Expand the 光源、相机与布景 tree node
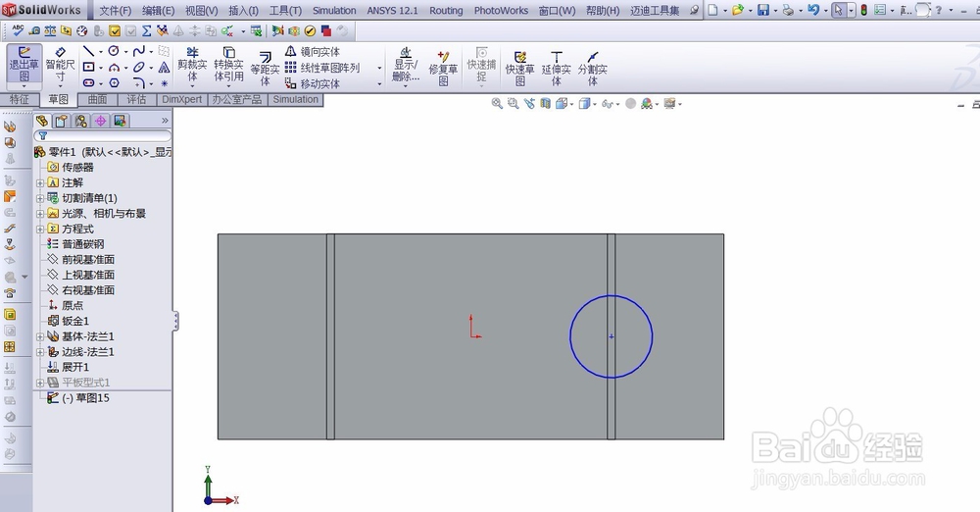The image size is (980, 512). point(40,214)
